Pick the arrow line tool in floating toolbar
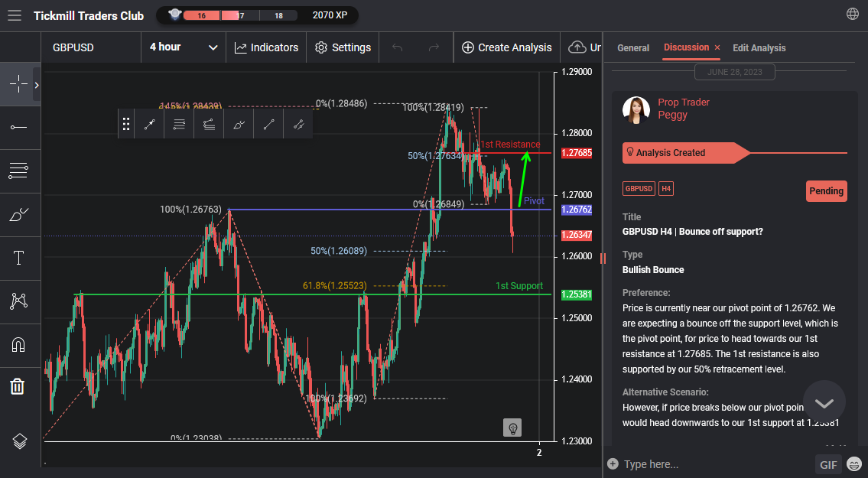Image resolution: width=868 pixels, height=478 pixels. pyautogui.click(x=149, y=124)
